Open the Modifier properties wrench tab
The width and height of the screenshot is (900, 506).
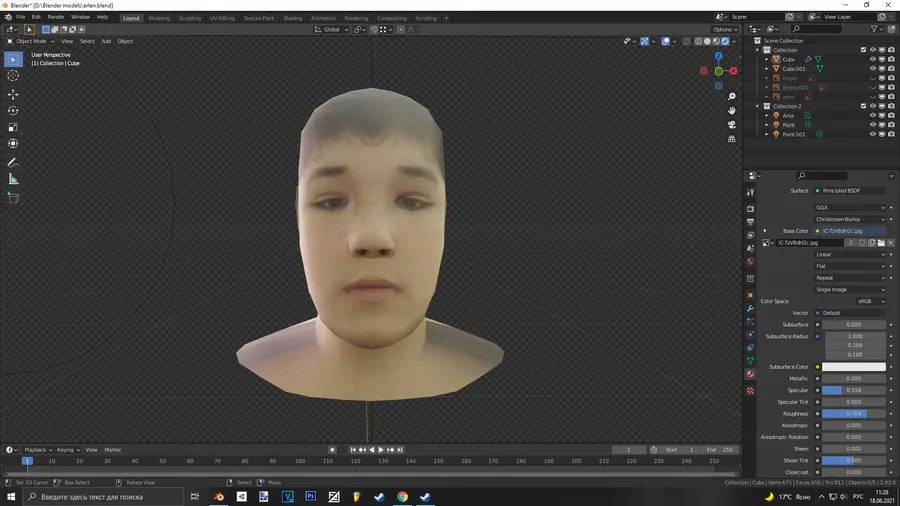click(x=751, y=309)
